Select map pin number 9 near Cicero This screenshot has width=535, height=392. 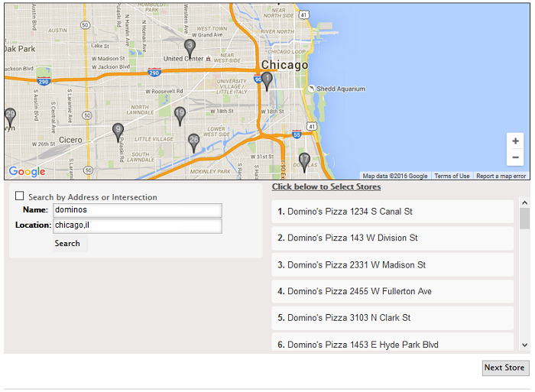(118, 132)
